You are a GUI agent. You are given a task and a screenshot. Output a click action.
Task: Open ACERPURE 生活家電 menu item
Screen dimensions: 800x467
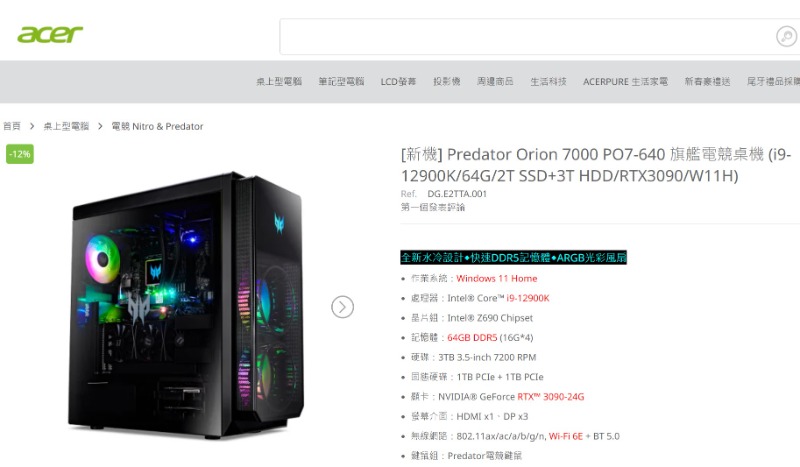625,82
